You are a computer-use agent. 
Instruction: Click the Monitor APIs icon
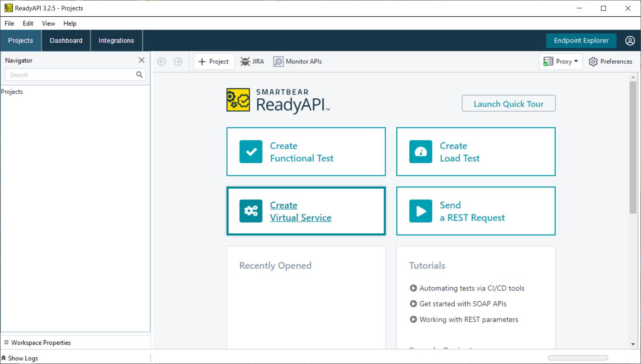pos(278,61)
